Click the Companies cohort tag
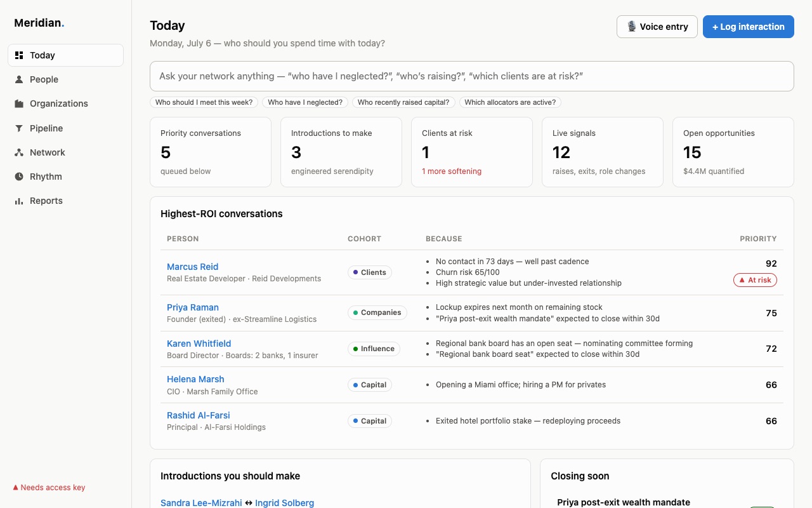Viewport: 812px width, 508px height. pyautogui.click(x=377, y=312)
